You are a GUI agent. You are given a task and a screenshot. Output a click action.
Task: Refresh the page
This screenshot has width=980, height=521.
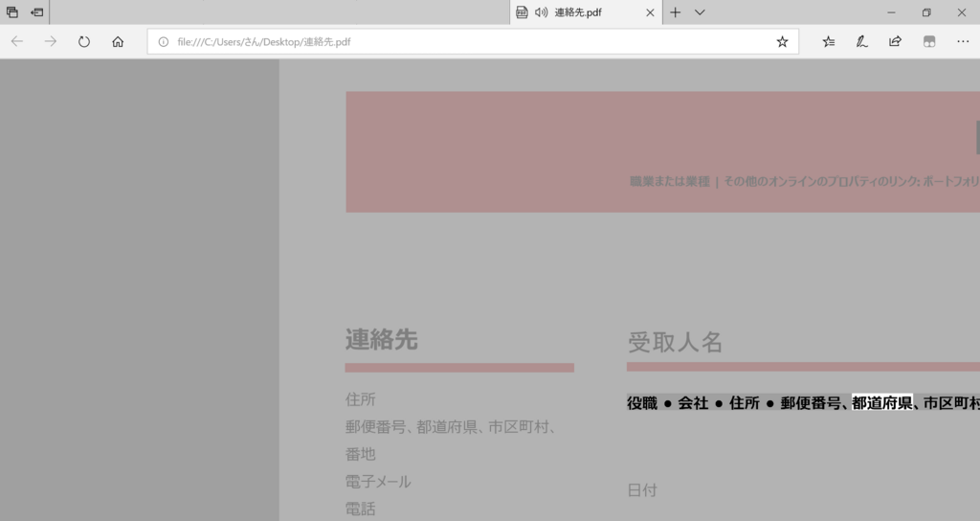pos(84,41)
